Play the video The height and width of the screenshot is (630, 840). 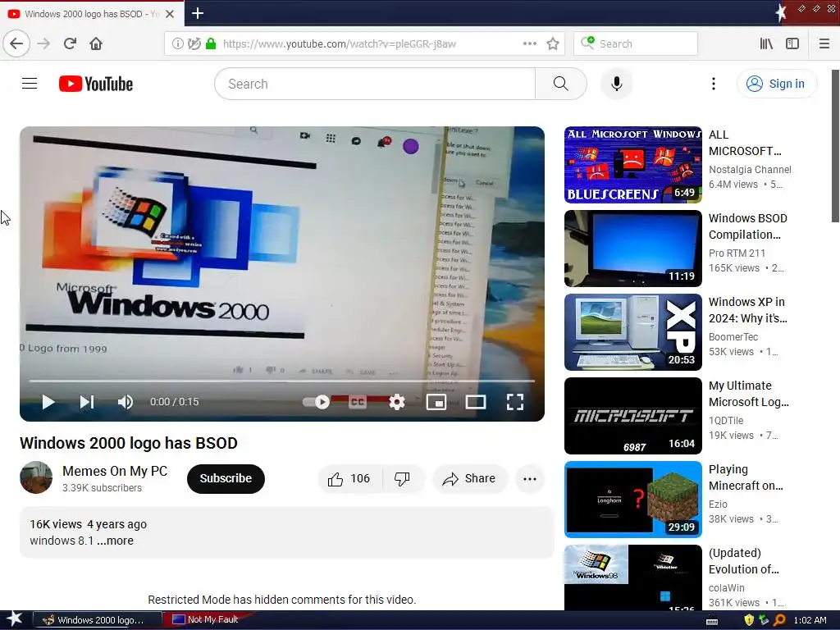(48, 402)
